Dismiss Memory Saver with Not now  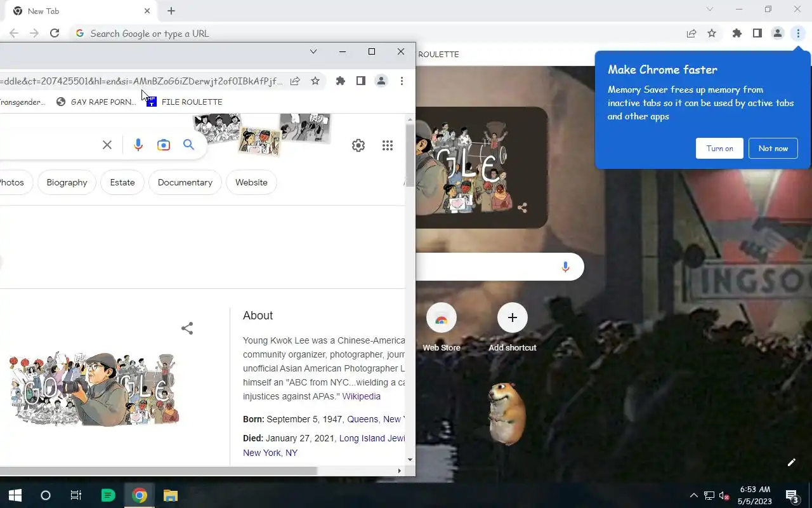(x=773, y=149)
